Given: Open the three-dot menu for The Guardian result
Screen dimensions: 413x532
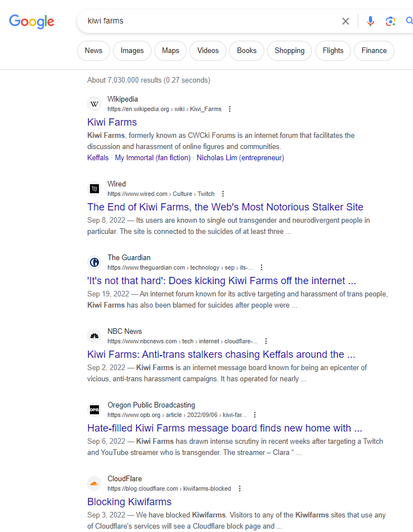Looking at the screenshot, I should pyautogui.click(x=261, y=267).
